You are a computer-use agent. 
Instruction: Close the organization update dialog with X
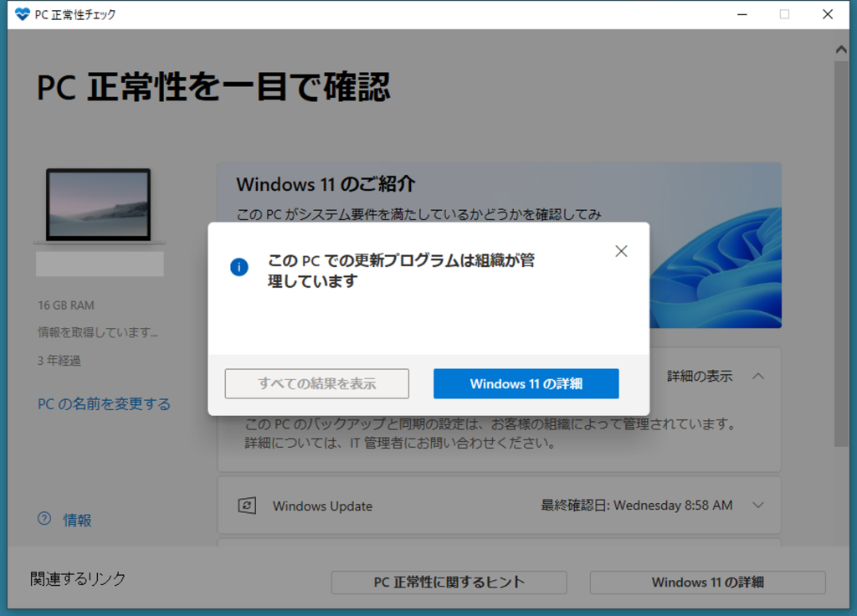621,251
